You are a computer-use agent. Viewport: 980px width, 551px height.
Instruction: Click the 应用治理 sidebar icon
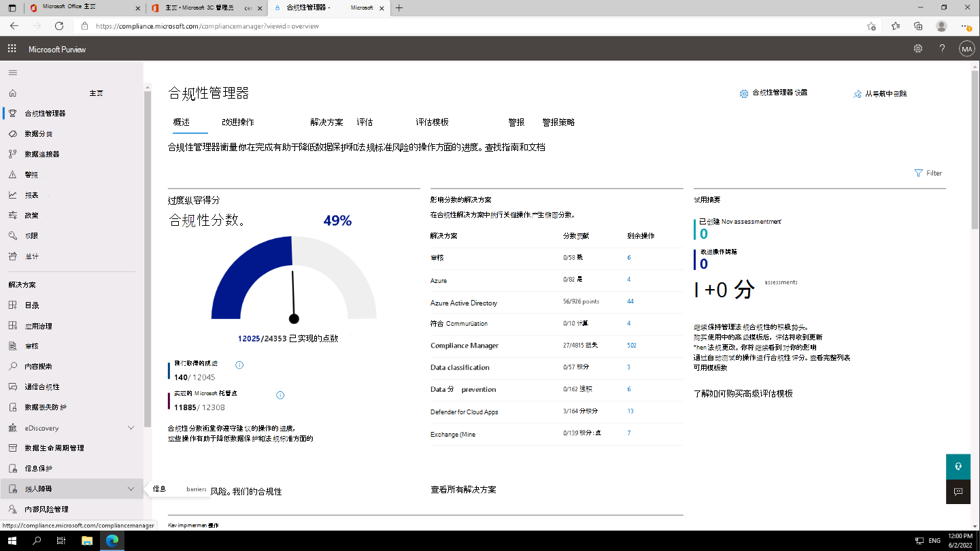pos(12,326)
